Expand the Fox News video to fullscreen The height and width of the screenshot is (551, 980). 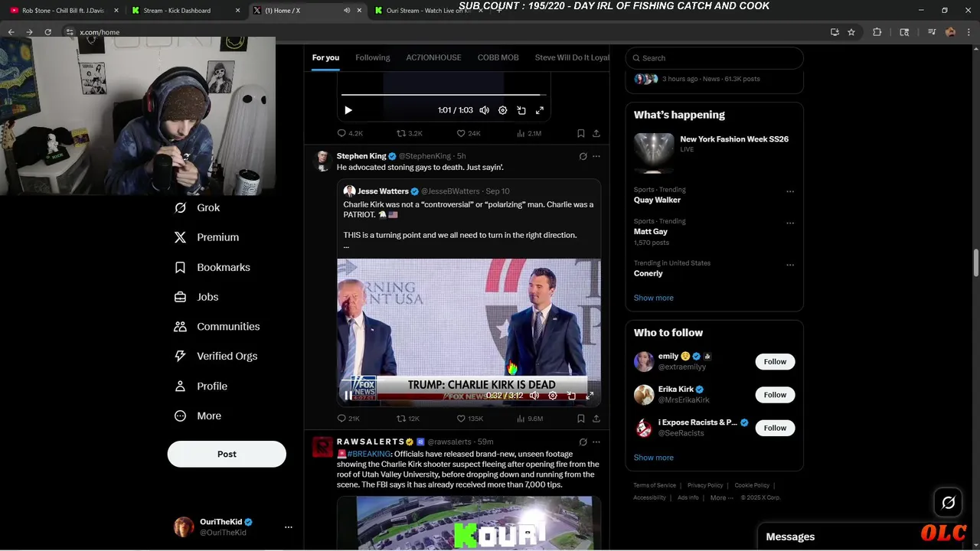[590, 396]
